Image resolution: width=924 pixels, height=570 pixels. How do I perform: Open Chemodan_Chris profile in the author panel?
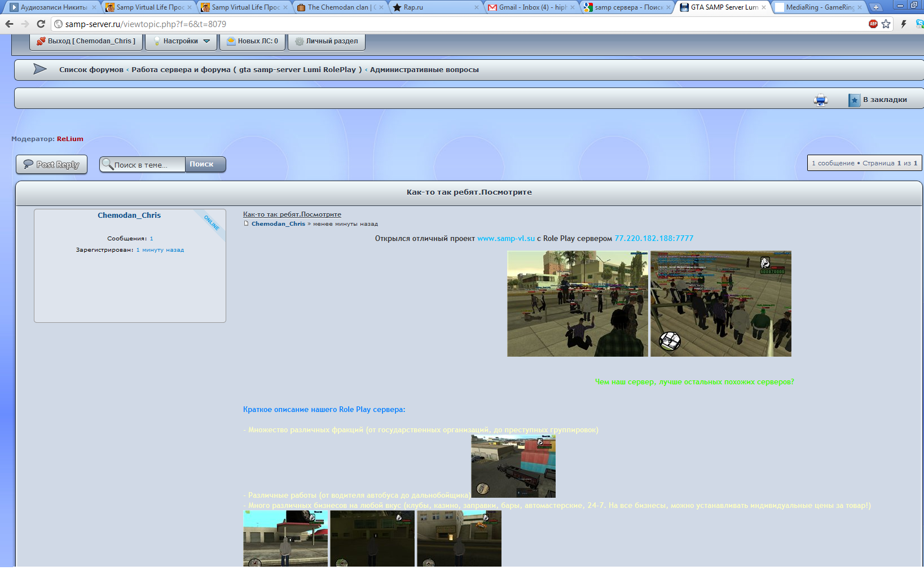(129, 216)
